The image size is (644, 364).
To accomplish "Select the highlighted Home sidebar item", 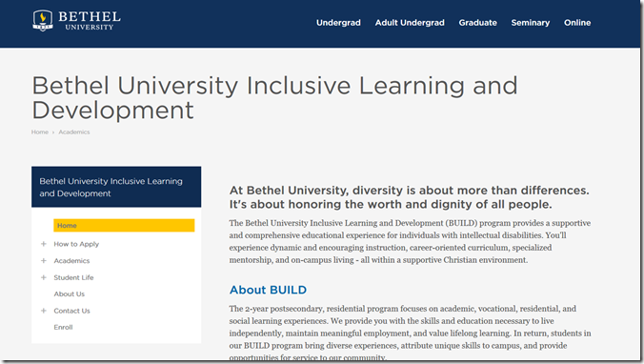I will tap(124, 226).
